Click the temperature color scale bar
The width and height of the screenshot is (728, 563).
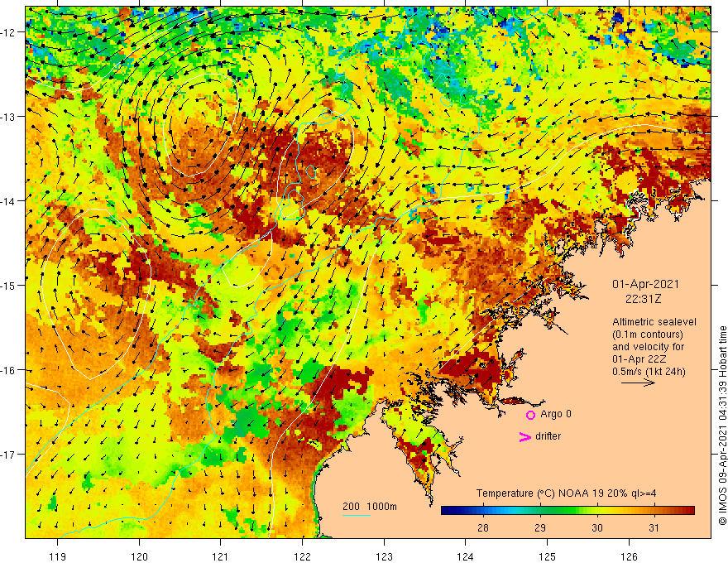(x=568, y=511)
